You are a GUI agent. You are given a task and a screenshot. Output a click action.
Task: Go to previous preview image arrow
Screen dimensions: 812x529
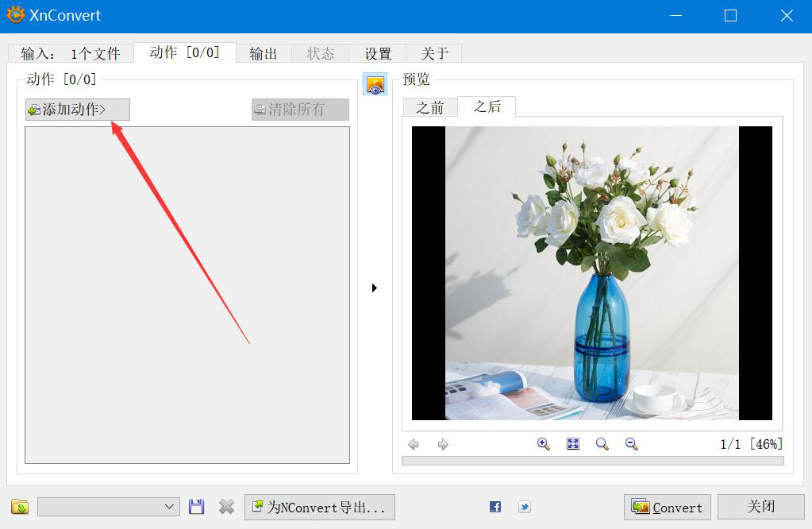tap(414, 444)
